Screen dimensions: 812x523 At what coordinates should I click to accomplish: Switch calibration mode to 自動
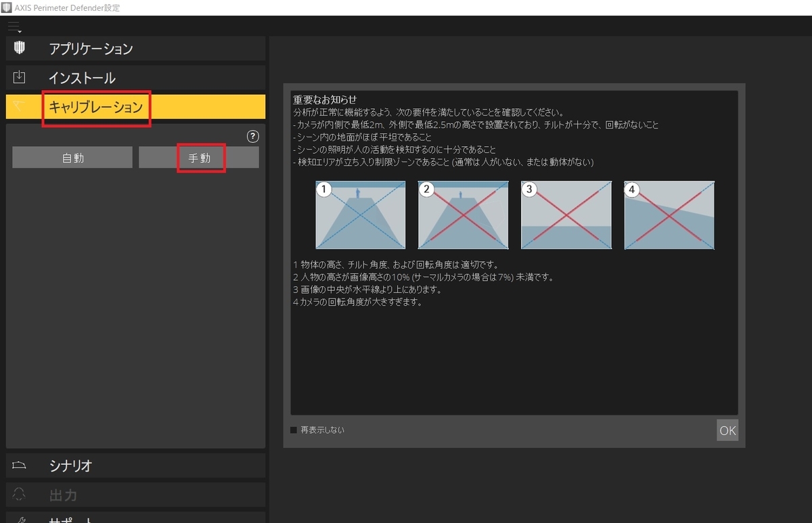pyautogui.click(x=71, y=156)
